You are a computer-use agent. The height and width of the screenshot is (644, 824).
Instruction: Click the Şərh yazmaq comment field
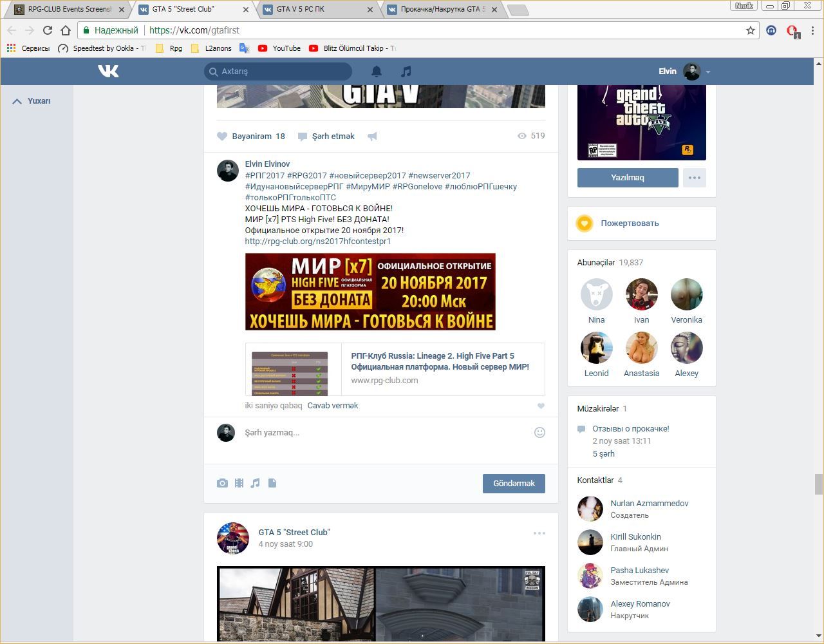coord(386,433)
